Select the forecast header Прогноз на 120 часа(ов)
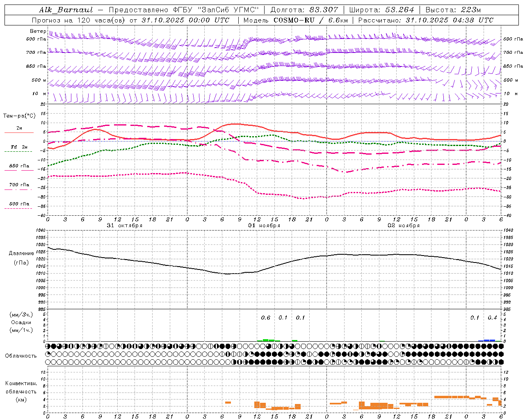Viewport: 525px width, 420px height. [79, 20]
